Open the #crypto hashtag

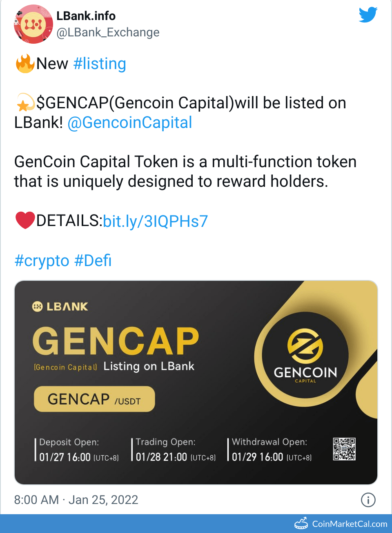[x=42, y=260]
